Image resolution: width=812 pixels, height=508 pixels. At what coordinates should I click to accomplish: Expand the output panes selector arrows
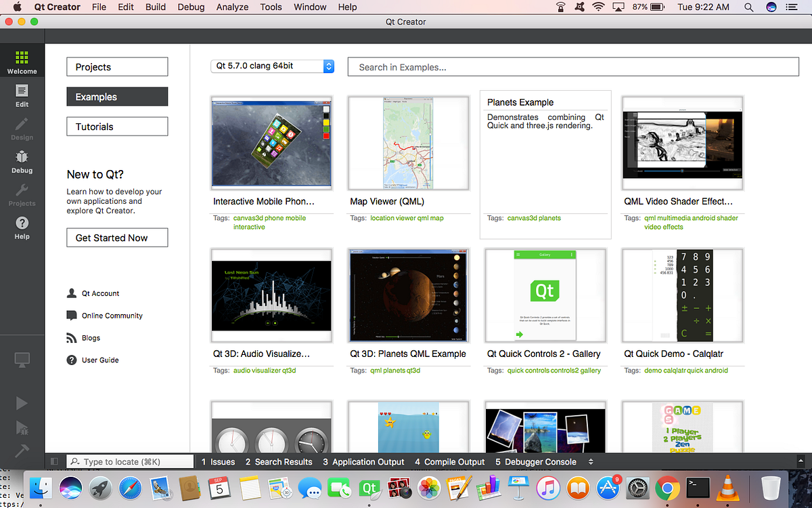coord(591,461)
